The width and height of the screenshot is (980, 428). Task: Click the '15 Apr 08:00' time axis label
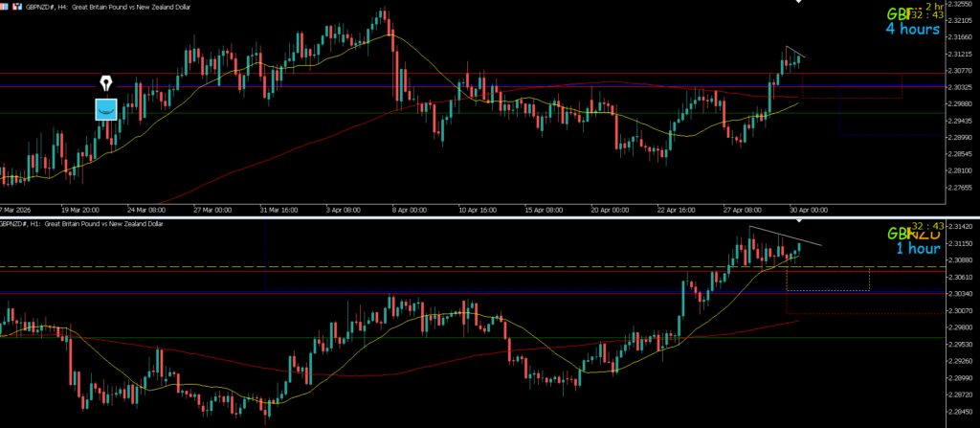click(542, 211)
